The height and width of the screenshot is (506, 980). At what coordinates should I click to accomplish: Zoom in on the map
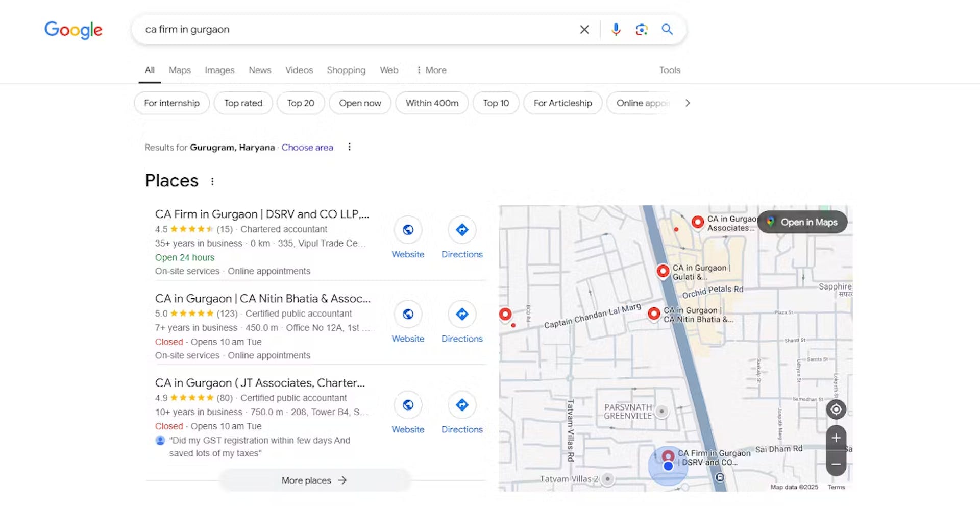[836, 438]
